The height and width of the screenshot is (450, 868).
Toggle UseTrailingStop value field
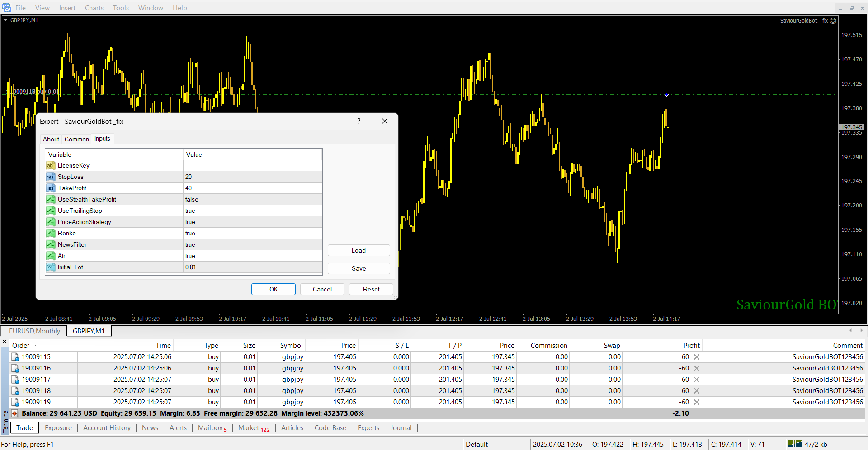click(252, 211)
